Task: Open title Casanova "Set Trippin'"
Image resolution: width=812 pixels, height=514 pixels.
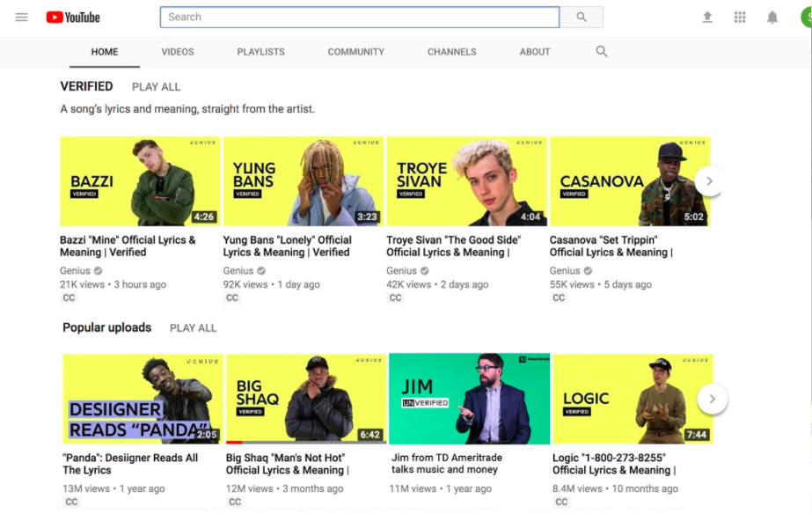Action: [611, 246]
